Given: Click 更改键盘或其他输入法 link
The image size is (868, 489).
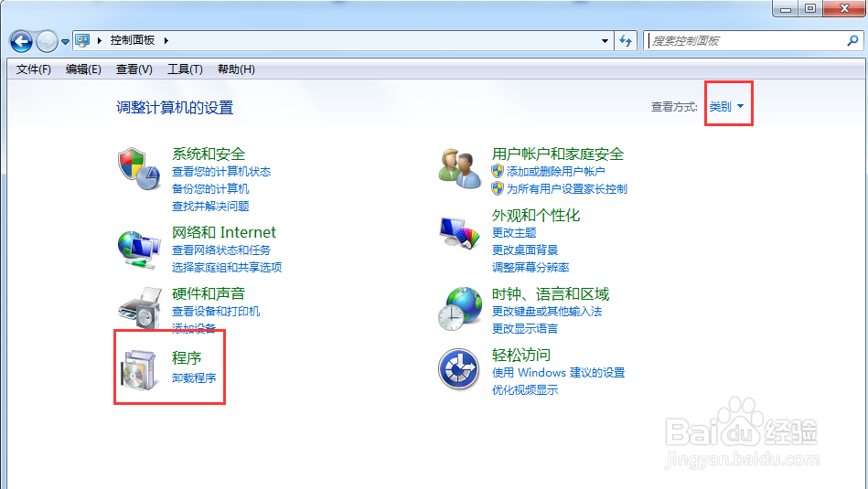Looking at the screenshot, I should click(547, 311).
